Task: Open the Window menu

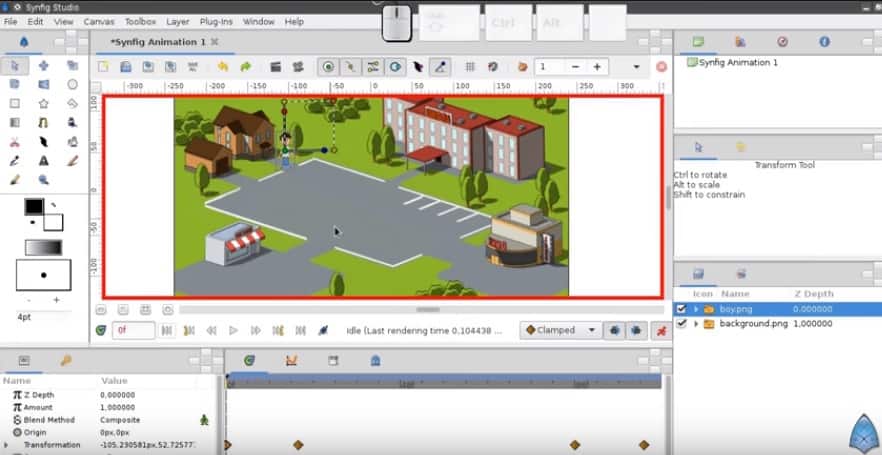Action: click(x=258, y=21)
